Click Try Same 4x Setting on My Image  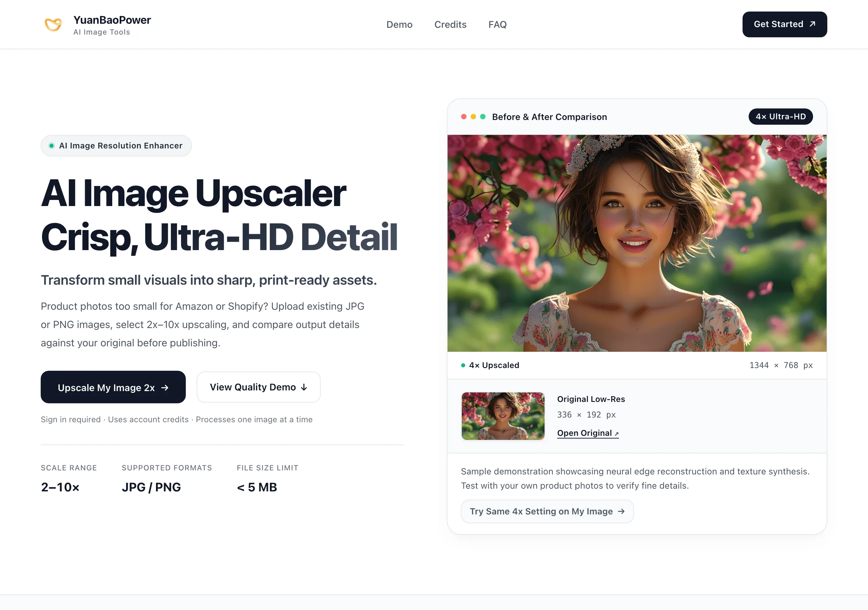tap(547, 511)
